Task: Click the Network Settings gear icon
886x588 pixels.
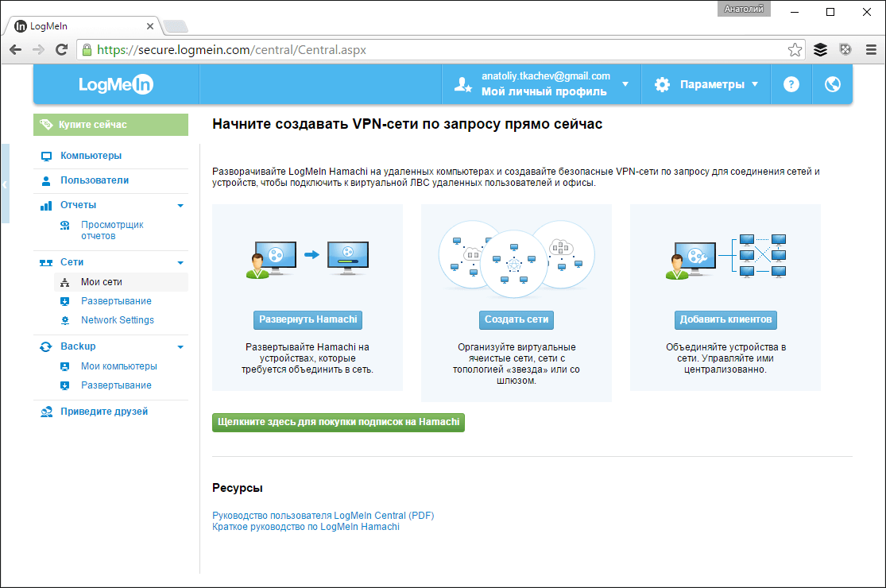Action: click(x=65, y=320)
